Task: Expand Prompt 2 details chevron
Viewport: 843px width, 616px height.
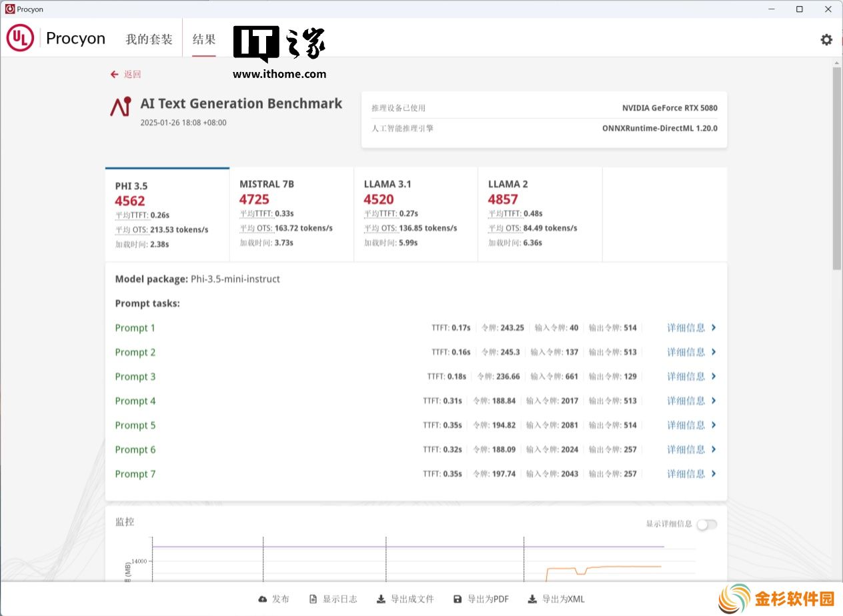Action: [x=714, y=352]
